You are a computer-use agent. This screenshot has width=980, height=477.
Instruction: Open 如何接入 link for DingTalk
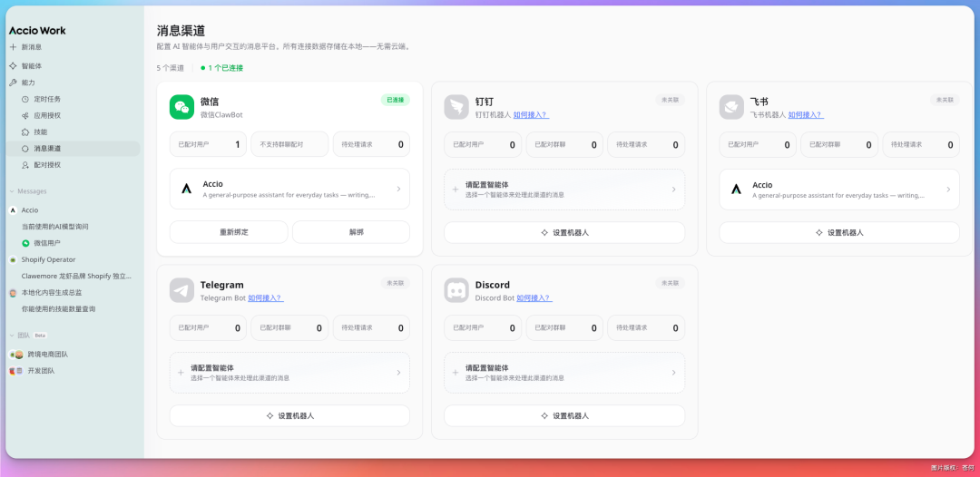tap(531, 115)
